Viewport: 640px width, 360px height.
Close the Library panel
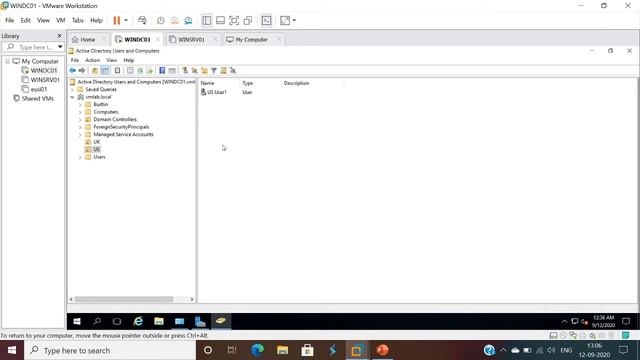(x=59, y=36)
